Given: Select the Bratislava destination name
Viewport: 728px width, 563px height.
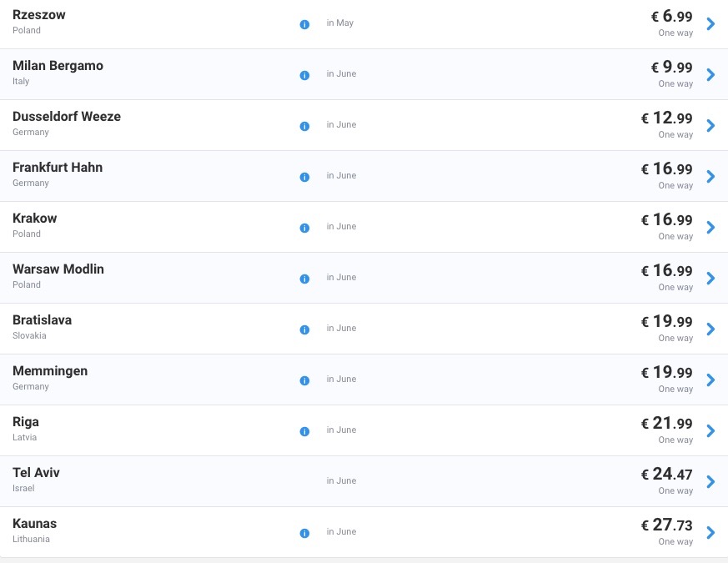Looking at the screenshot, I should tap(43, 320).
